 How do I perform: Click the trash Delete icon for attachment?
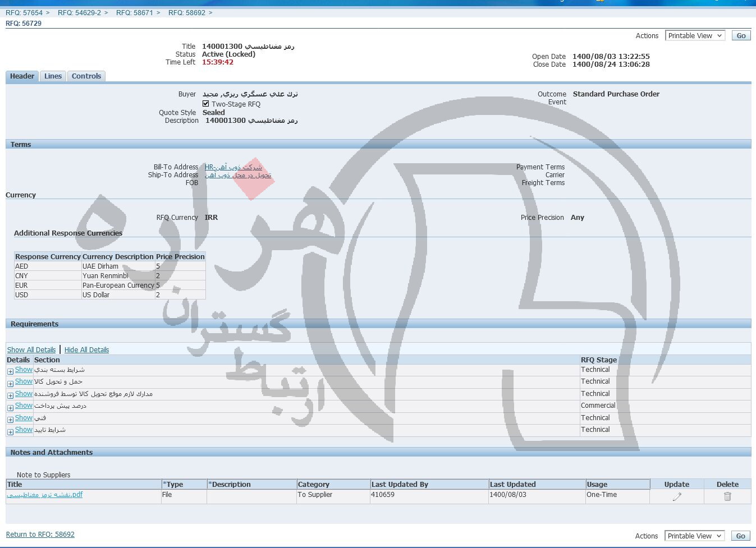pyautogui.click(x=727, y=496)
